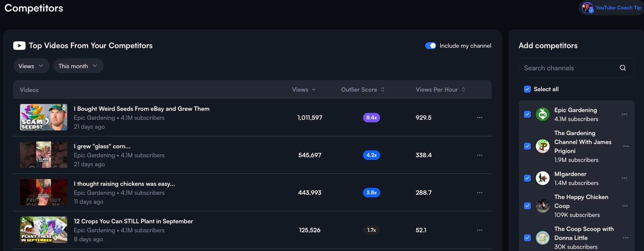Screen dimensions: 644x251
Task: Select Epic Gardening channel name in competitor list
Action: click(575, 110)
